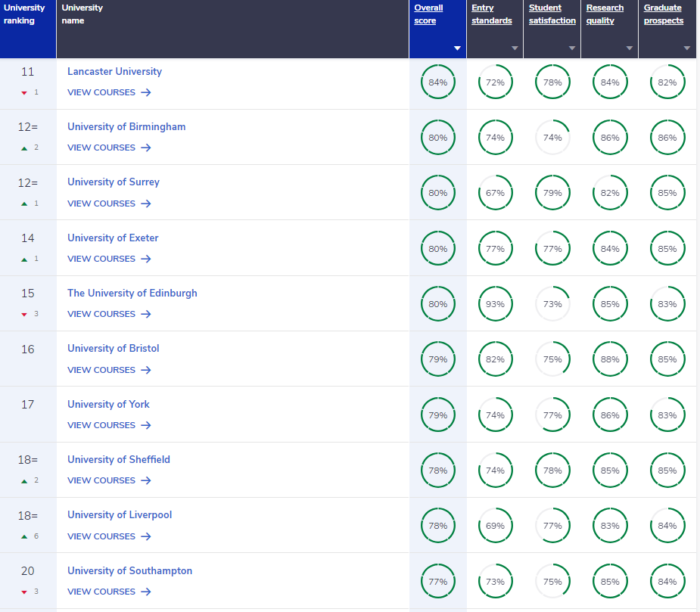Open University of Southampton page
Image resolution: width=700 pixels, height=612 pixels.
pos(130,571)
